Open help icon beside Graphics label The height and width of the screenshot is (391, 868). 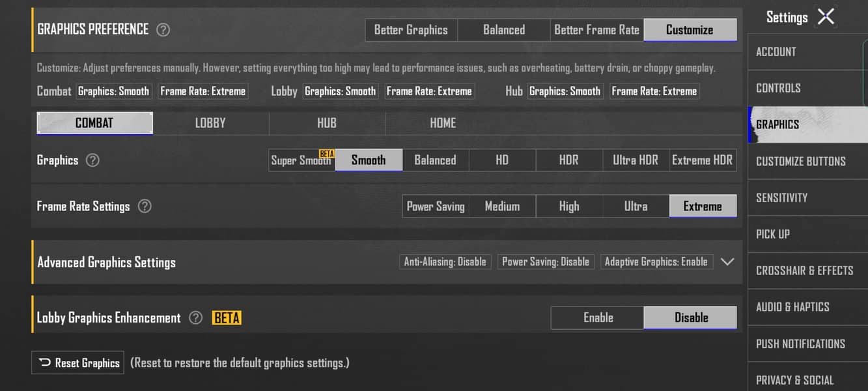click(92, 160)
